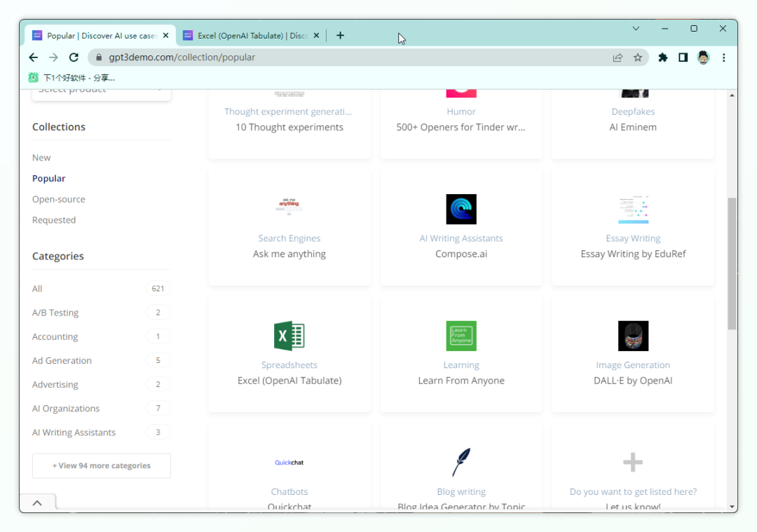Viewport: 757px width, 532px height.
Task: Click the Learn From Anyone green icon
Action: click(x=461, y=336)
